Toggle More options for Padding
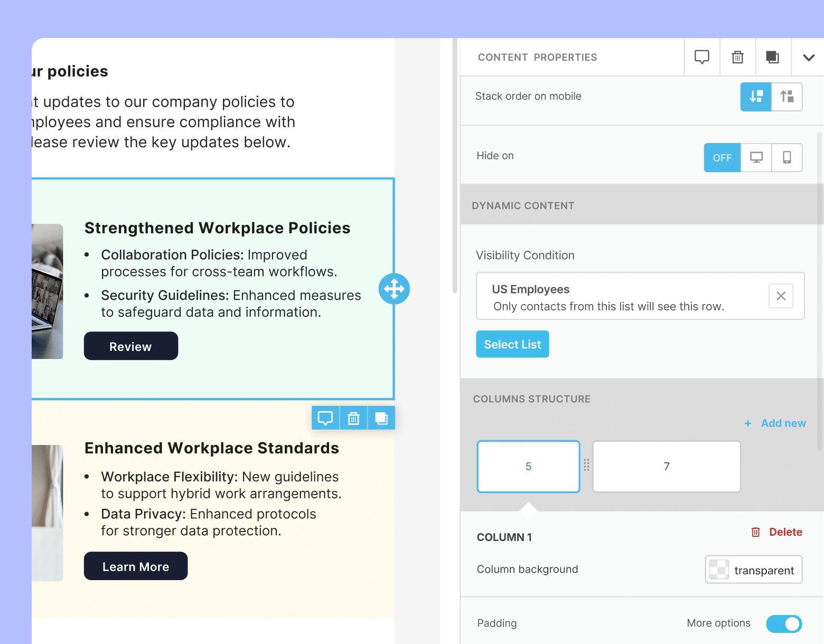Screen dimensions: 824x644 [x=784, y=623]
